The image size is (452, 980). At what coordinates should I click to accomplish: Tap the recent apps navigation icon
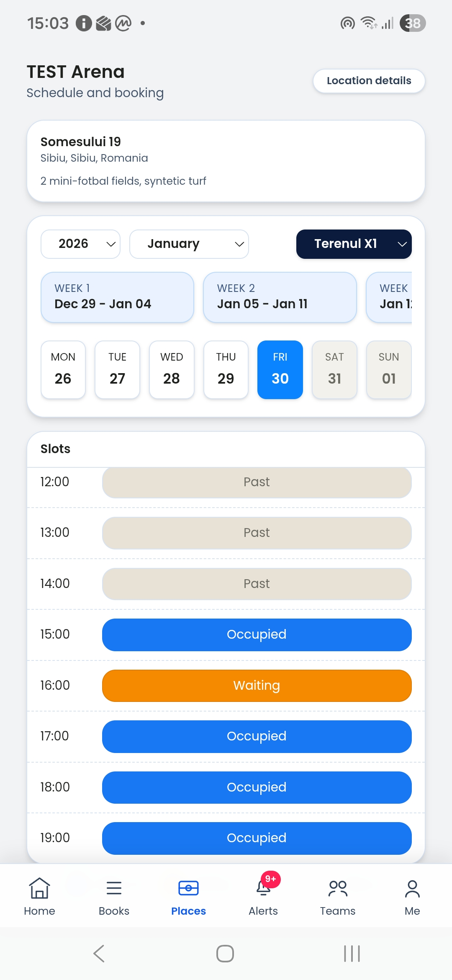(351, 954)
